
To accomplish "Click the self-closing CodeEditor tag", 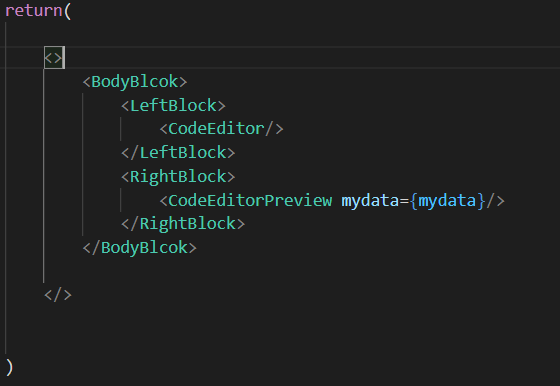I will (221, 129).
